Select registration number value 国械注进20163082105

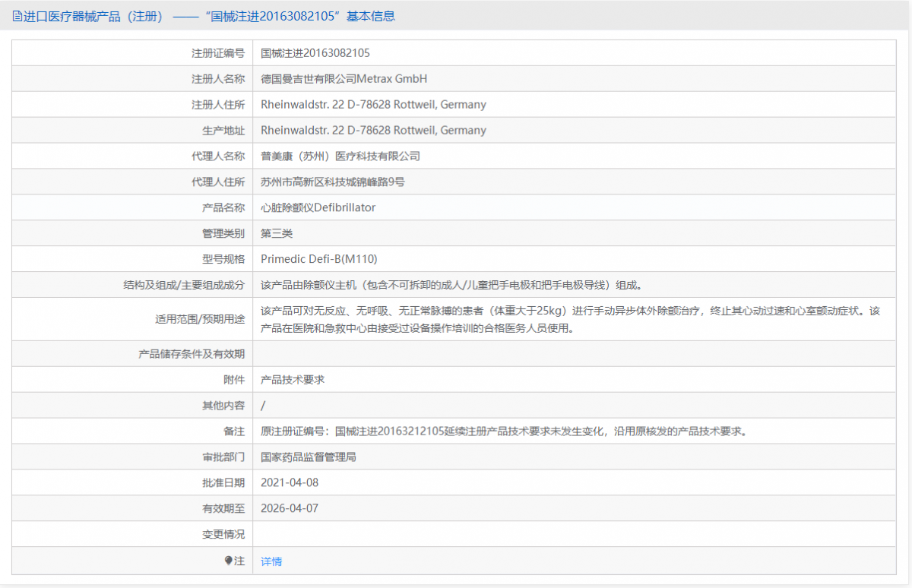tap(315, 53)
